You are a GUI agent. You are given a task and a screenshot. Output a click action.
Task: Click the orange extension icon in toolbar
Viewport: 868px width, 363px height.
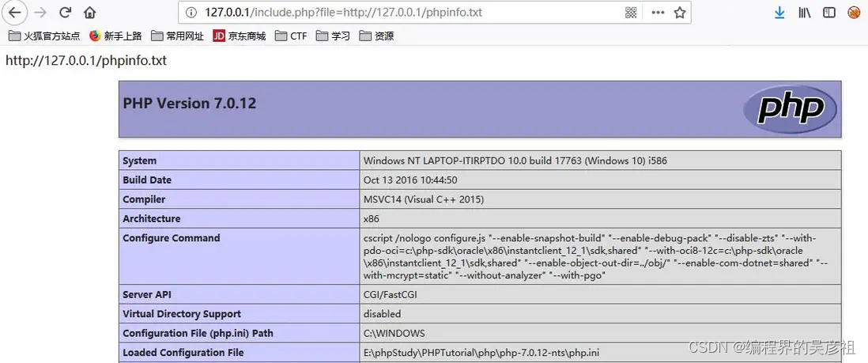point(854,12)
